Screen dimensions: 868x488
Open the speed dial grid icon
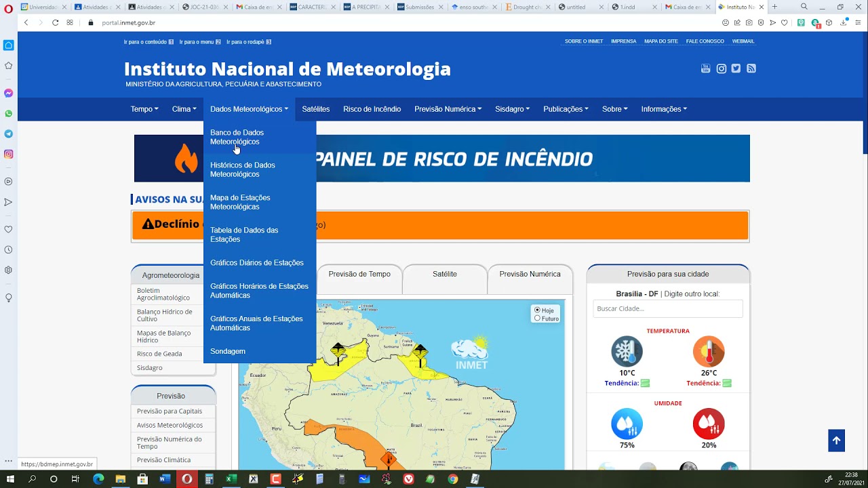[x=70, y=22]
